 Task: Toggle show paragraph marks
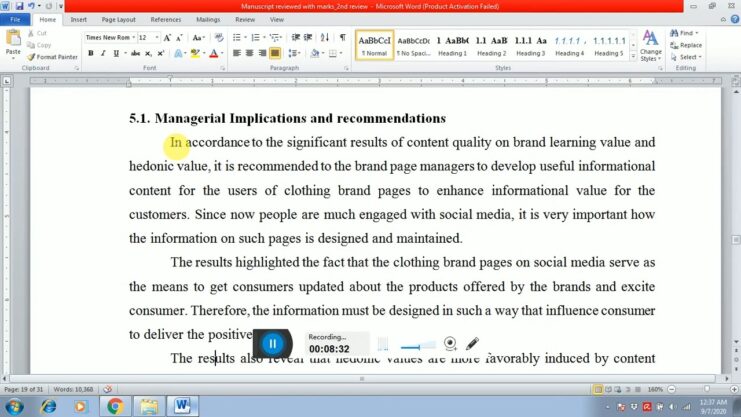pyautogui.click(x=343, y=37)
